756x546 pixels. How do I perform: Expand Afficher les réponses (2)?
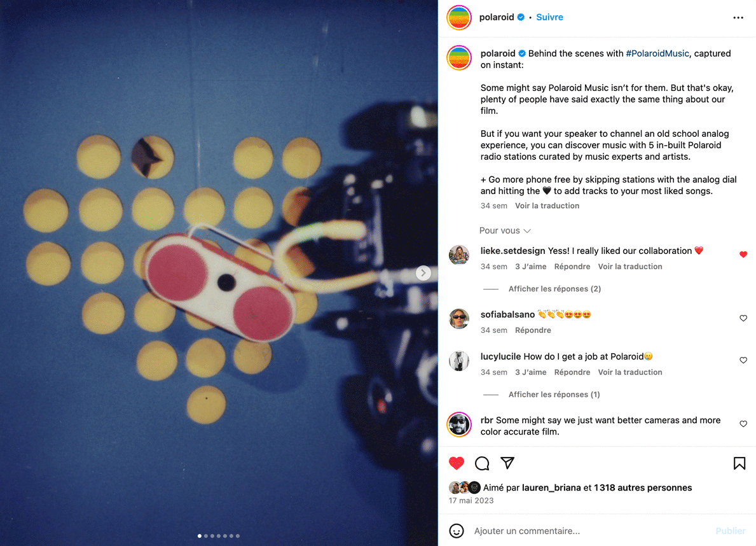click(554, 289)
